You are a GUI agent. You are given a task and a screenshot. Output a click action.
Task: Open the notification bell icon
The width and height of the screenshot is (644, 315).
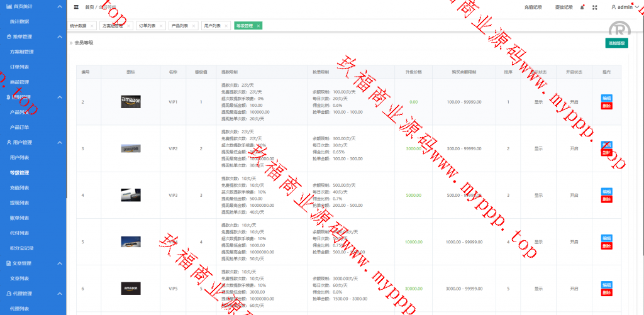pyautogui.click(x=582, y=7)
